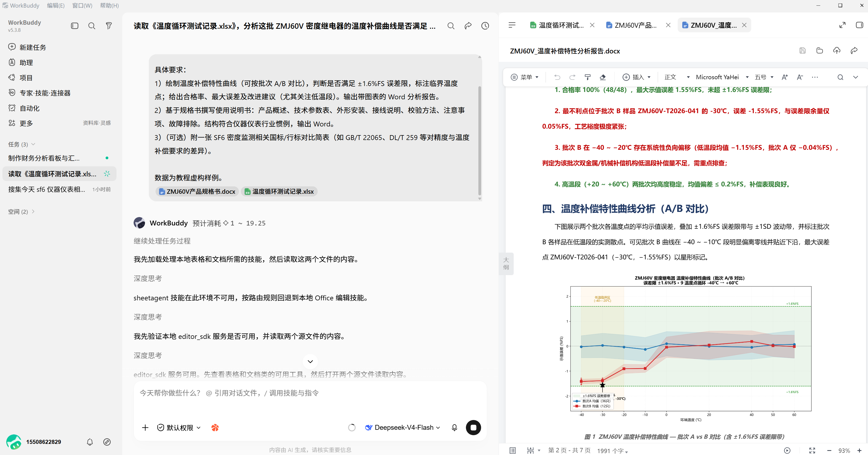The image size is (868, 455).
Task: Decrease font size with A- icon
Action: (800, 77)
